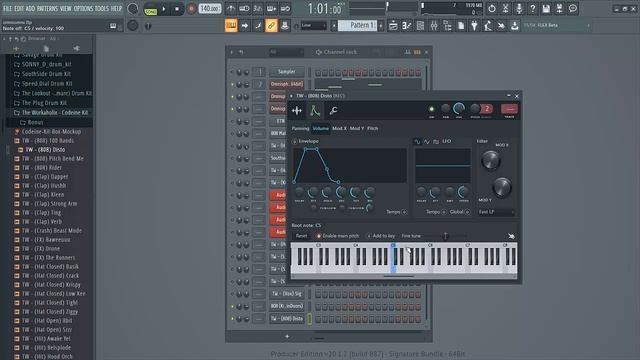Toggle envelope Tempo sync
The height and width of the screenshot is (360, 640).
pyautogui.click(x=404, y=212)
